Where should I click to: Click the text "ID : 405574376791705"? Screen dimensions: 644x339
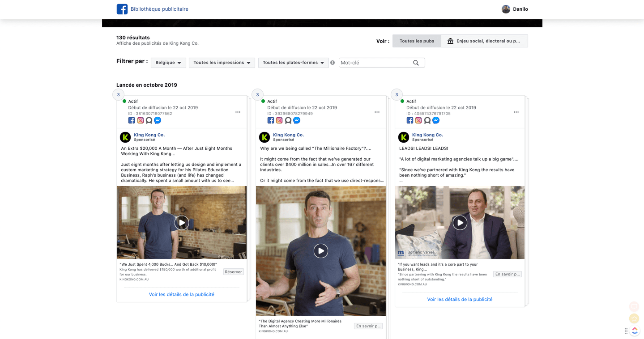click(429, 114)
